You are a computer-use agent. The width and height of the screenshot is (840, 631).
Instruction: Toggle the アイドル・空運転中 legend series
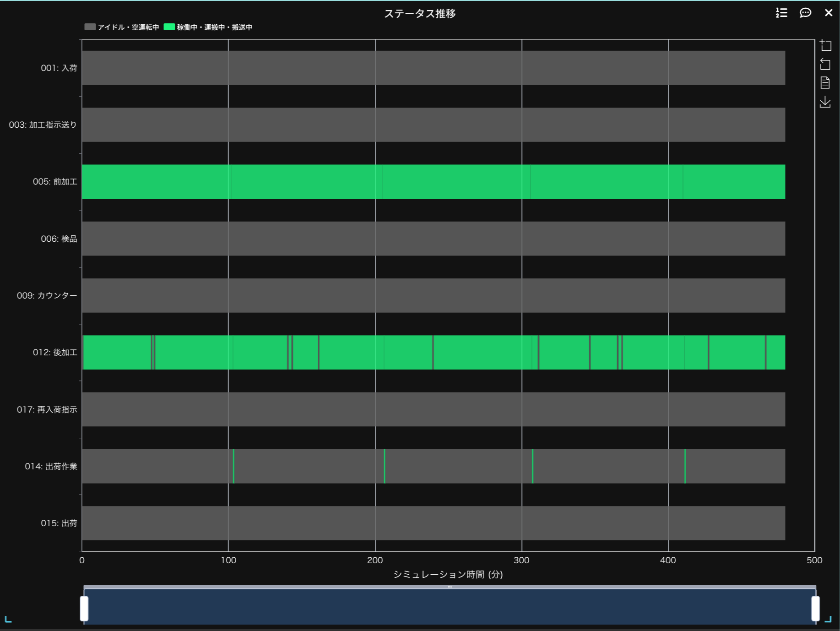point(128,27)
